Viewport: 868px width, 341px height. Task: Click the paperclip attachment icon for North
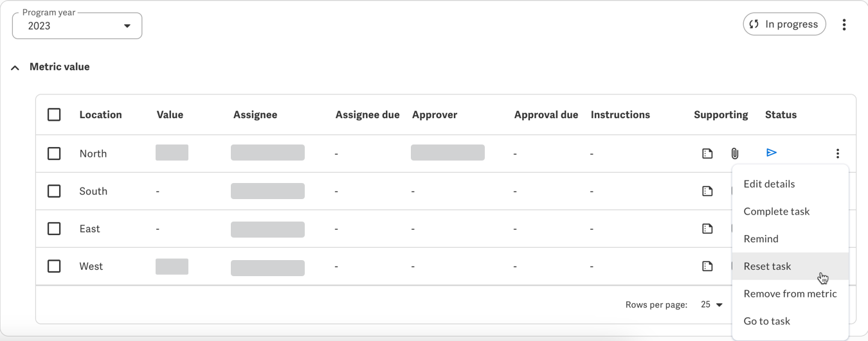coord(734,153)
